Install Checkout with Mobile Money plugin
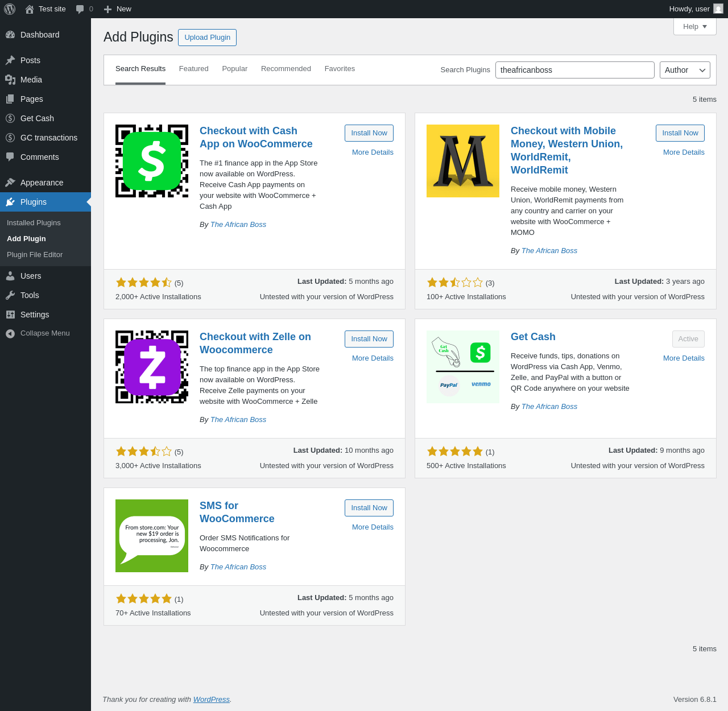This screenshot has height=711, width=728. [680, 133]
